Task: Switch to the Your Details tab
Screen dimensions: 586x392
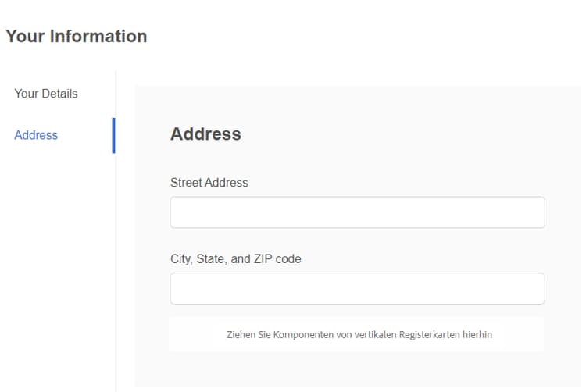Action: pyautogui.click(x=46, y=94)
